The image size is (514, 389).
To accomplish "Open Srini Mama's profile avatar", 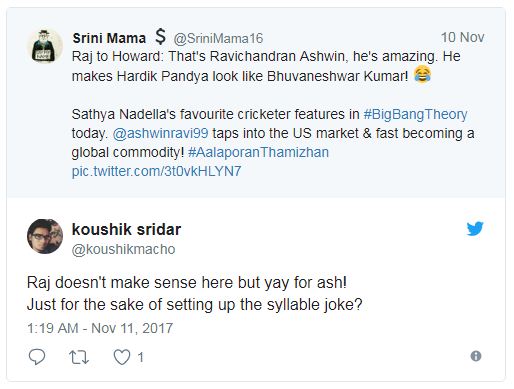I will 45,46.
